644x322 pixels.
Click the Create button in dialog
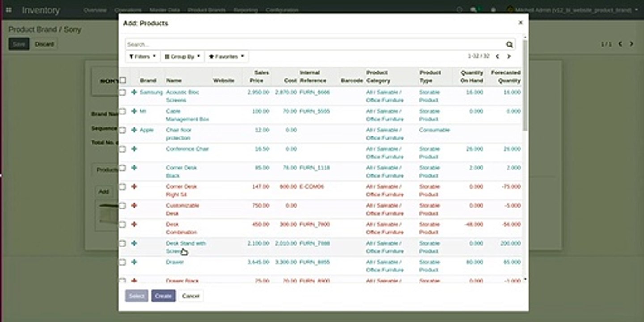pos(163,296)
